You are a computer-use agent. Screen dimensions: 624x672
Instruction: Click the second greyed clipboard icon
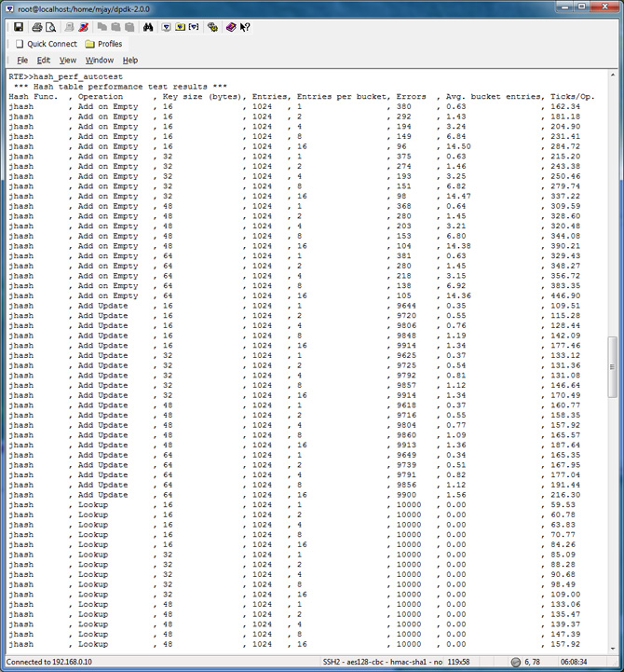click(x=129, y=27)
